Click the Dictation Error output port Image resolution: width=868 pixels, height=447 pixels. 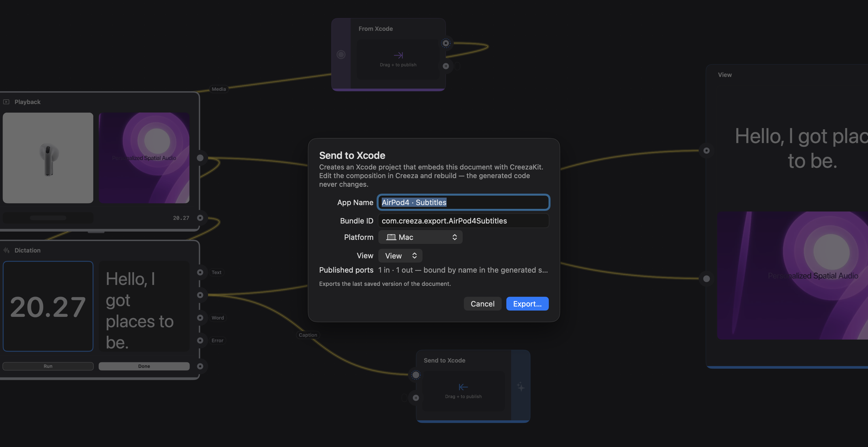pos(200,340)
